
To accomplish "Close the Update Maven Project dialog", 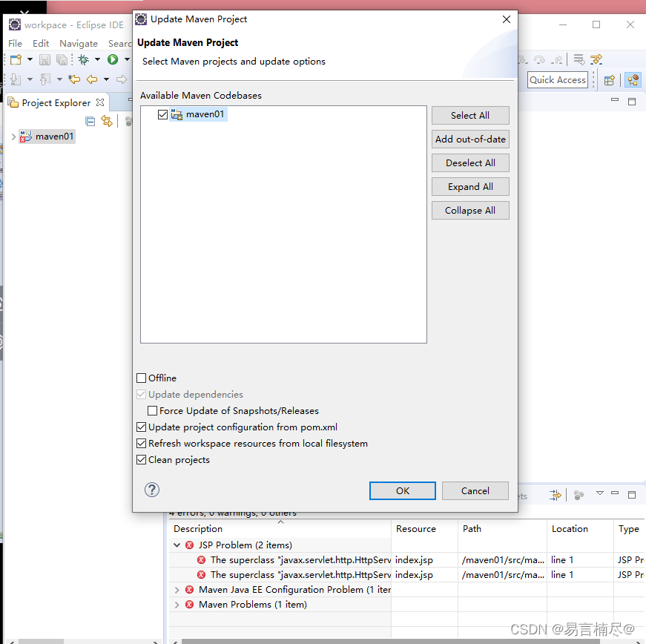I will [507, 19].
